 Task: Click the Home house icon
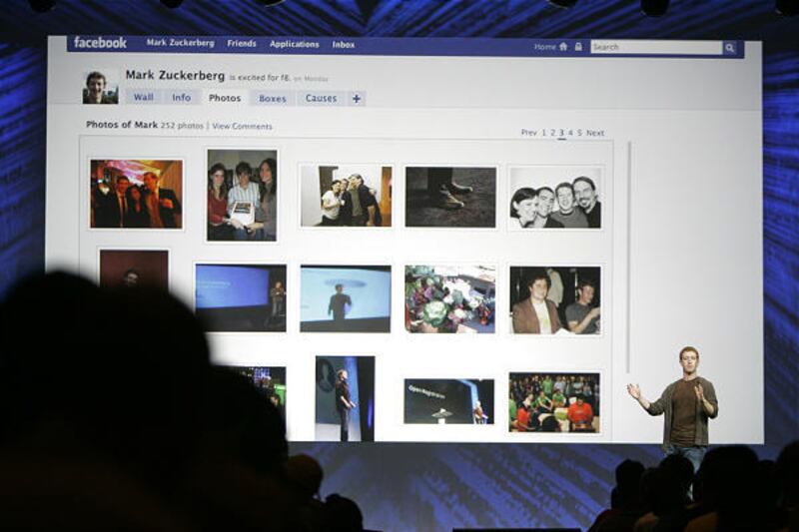[x=563, y=46]
